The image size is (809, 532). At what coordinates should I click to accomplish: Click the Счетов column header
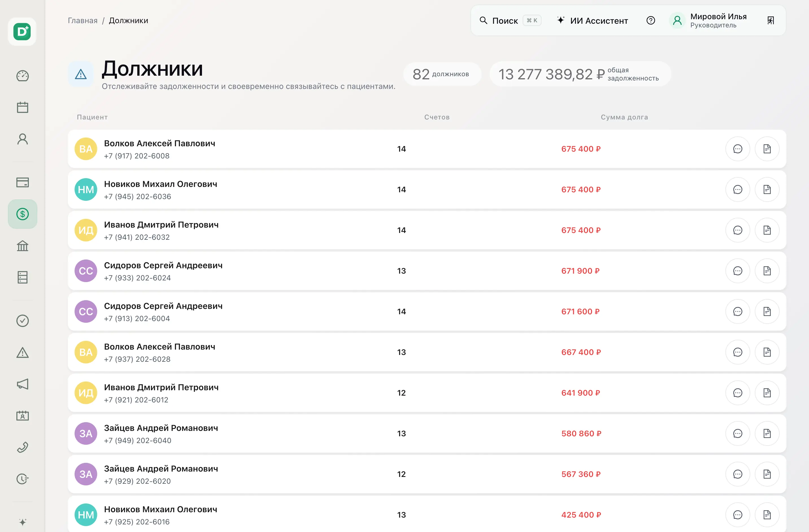coord(437,117)
